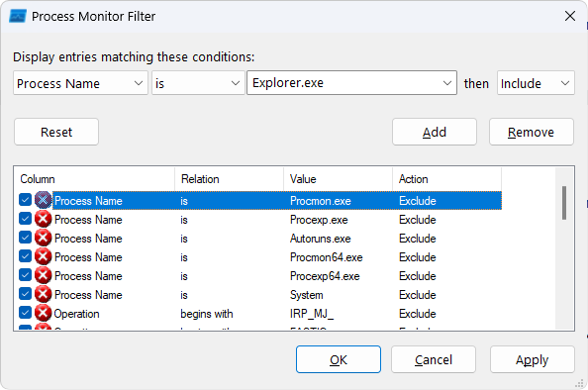Sort by the Action header
The height and width of the screenshot is (390, 588).
point(446,179)
